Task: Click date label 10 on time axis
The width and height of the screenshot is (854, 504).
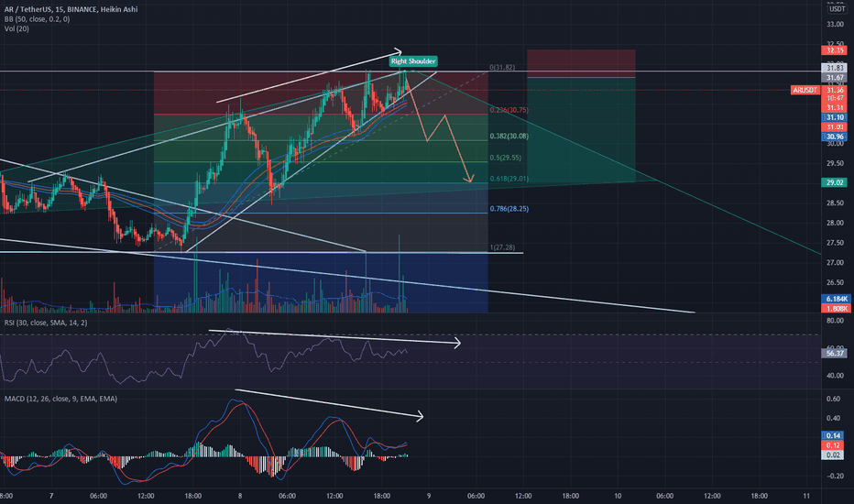Action: click(x=618, y=496)
